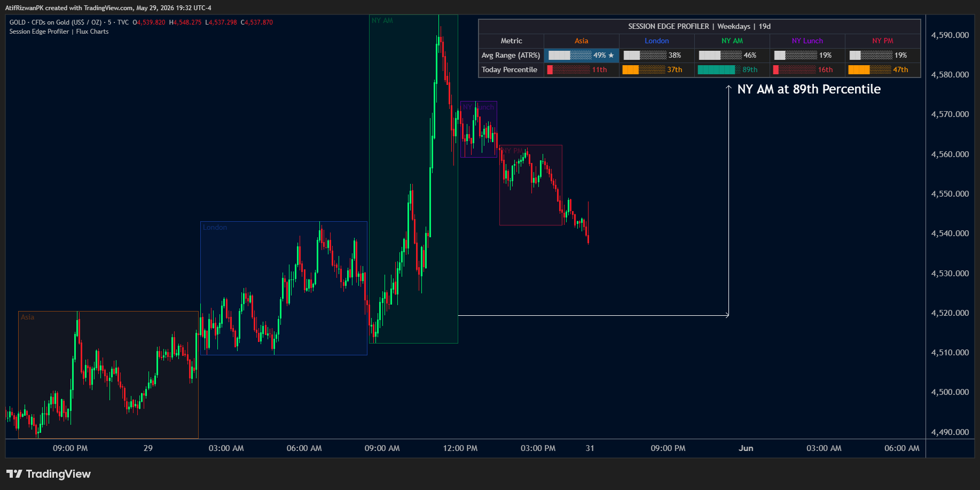Click the first 09:00 PM time axis label

click(x=70, y=448)
